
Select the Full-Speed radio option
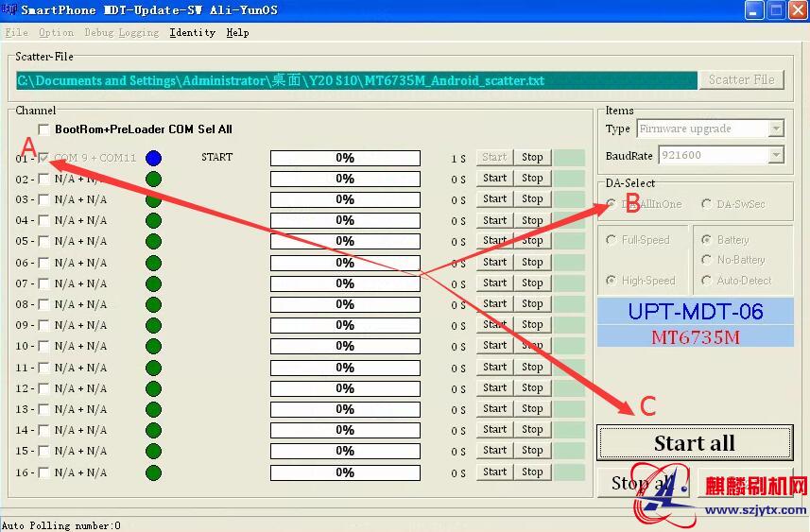612,240
